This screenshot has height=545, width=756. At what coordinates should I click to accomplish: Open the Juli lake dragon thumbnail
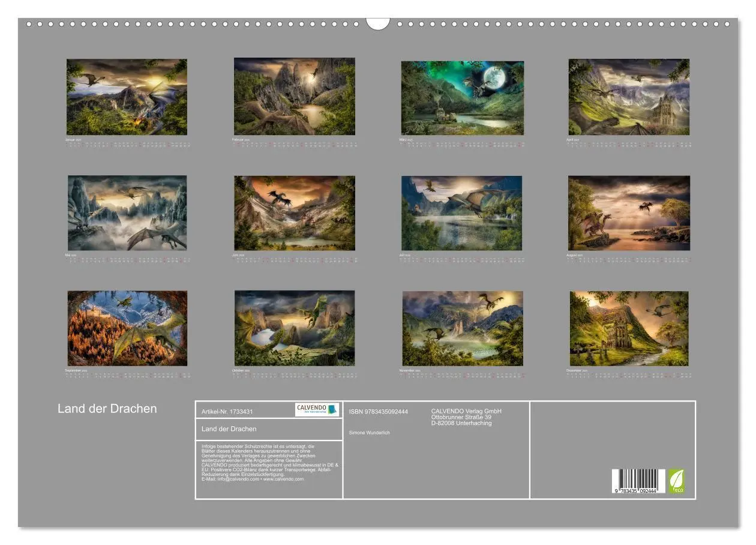tap(462, 213)
